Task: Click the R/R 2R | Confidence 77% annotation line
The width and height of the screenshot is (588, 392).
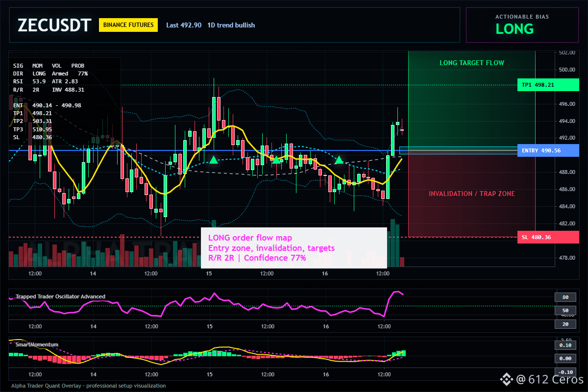Action: pos(257,258)
